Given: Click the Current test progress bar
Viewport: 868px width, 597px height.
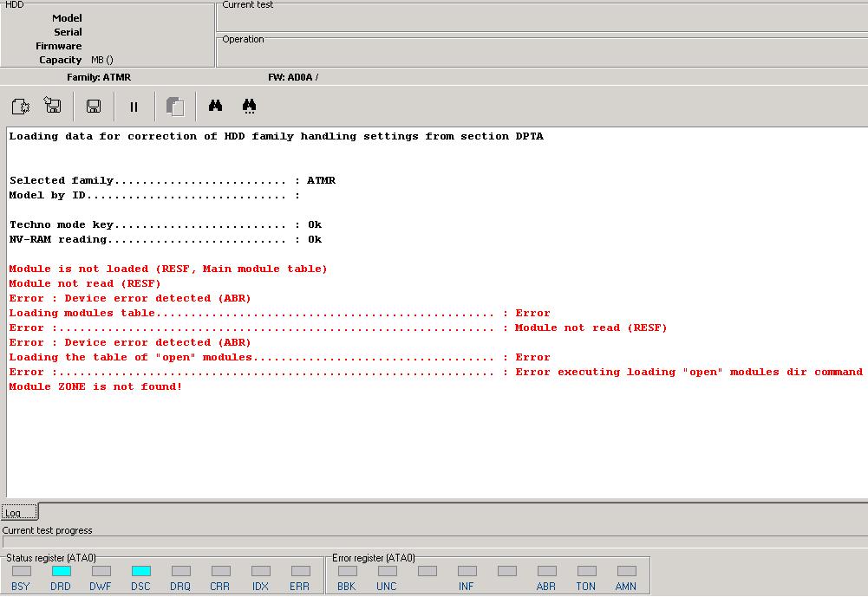Looking at the screenshot, I should coord(435,542).
